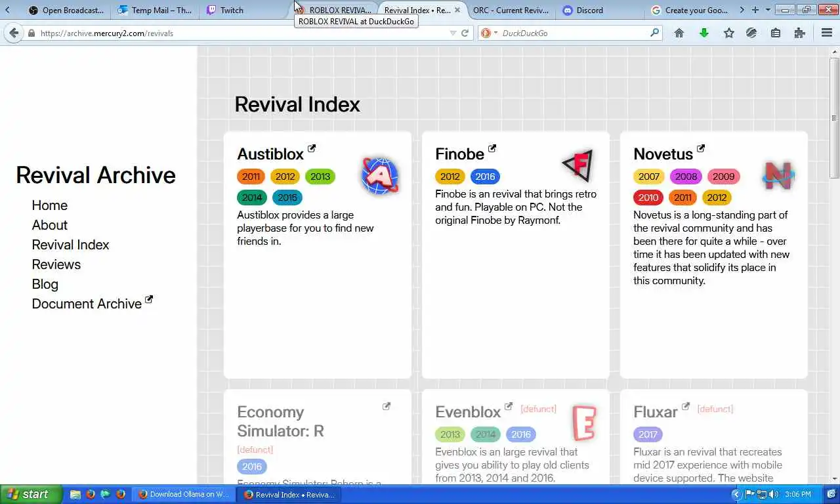This screenshot has width=840, height=504.
Task: Click Novetus 2008 magenta tag
Action: (x=686, y=177)
